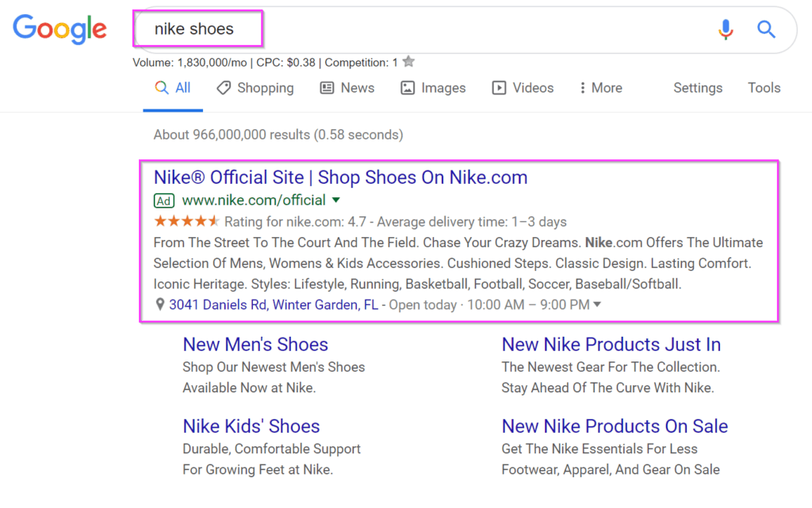Screen dimensions: 812x508
Task: Open the New Nike Products On Sale sitelink
Action: [615, 426]
